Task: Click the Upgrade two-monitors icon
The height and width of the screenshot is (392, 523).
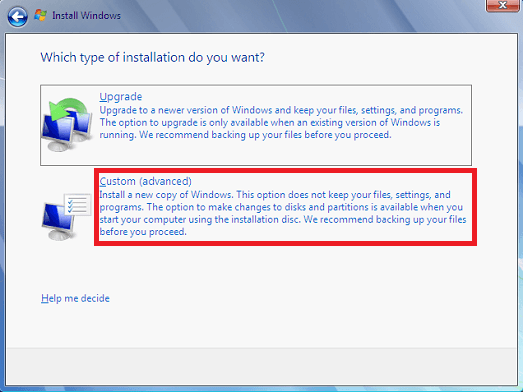Action: [67, 125]
